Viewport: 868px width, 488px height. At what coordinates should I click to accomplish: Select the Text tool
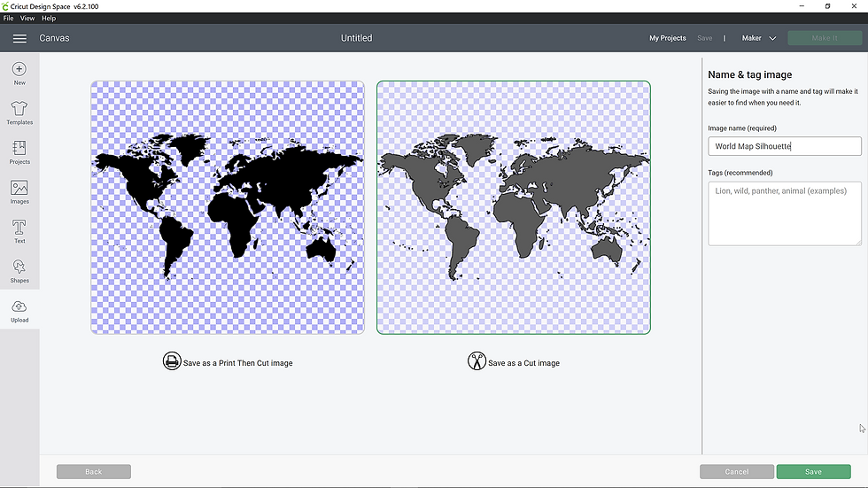click(19, 231)
